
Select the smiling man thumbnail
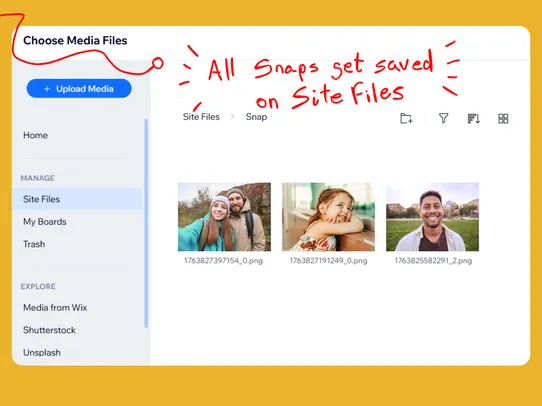[432, 217]
